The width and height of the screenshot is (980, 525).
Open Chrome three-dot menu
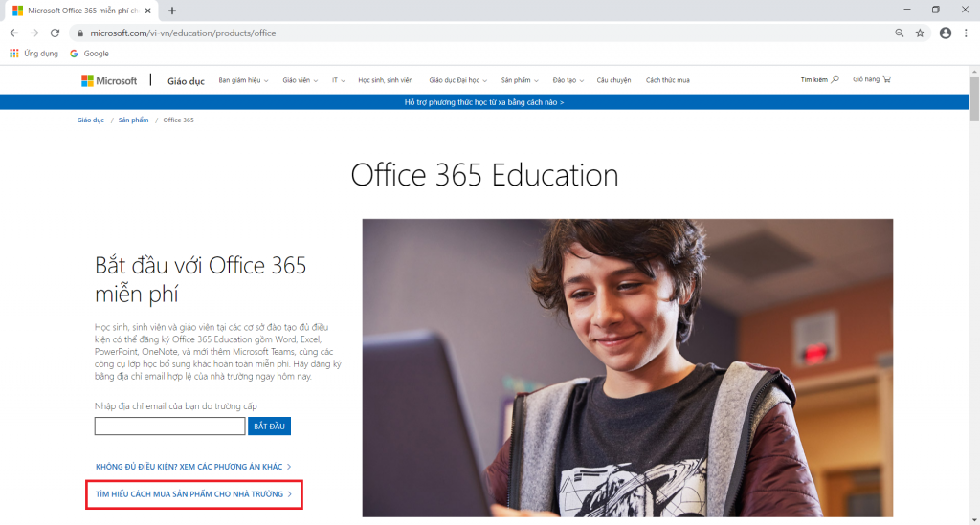click(x=967, y=33)
